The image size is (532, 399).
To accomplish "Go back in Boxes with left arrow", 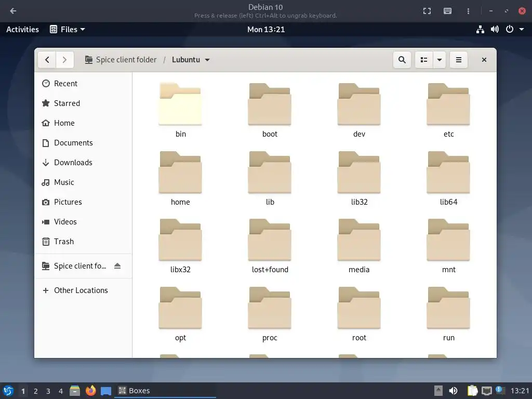I will pyautogui.click(x=13, y=11).
